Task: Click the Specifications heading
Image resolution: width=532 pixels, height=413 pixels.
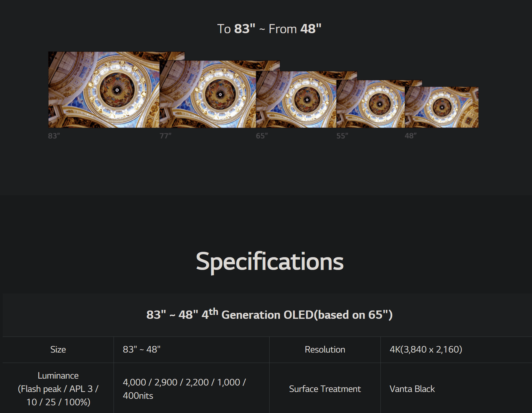Action: [x=270, y=262]
